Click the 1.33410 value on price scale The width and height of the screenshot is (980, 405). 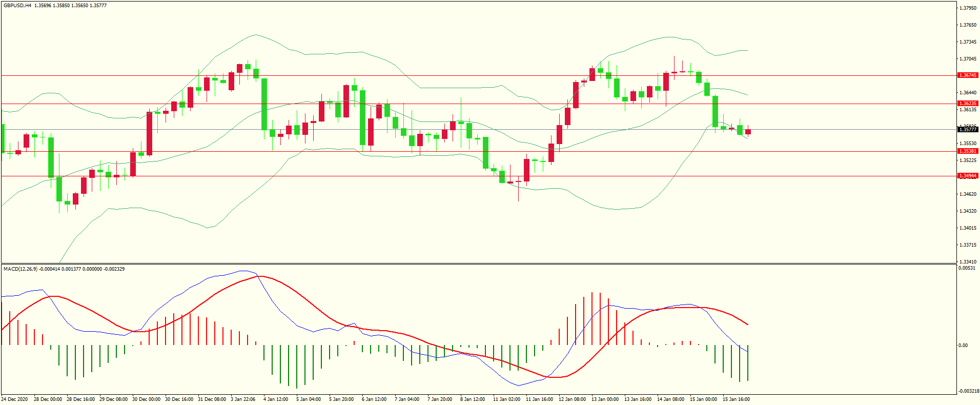click(968, 261)
